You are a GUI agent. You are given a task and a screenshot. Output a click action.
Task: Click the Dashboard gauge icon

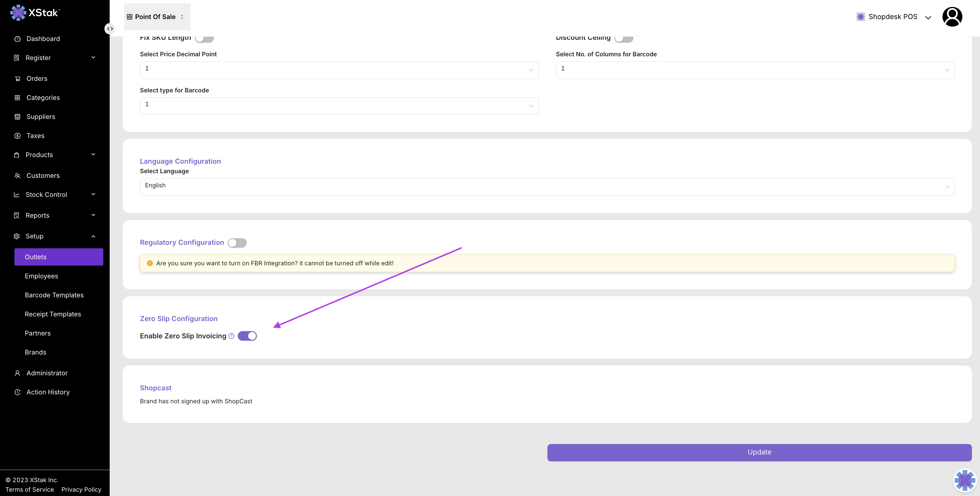point(17,39)
